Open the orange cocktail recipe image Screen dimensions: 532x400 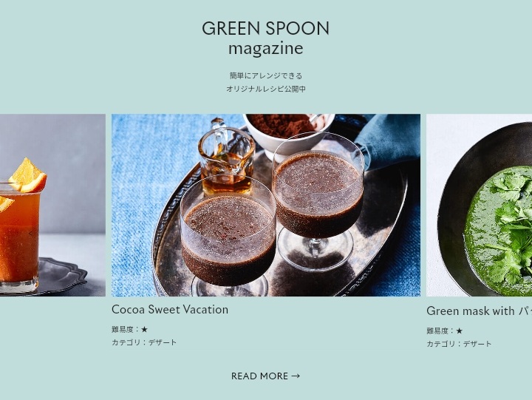pyautogui.click(x=52, y=205)
